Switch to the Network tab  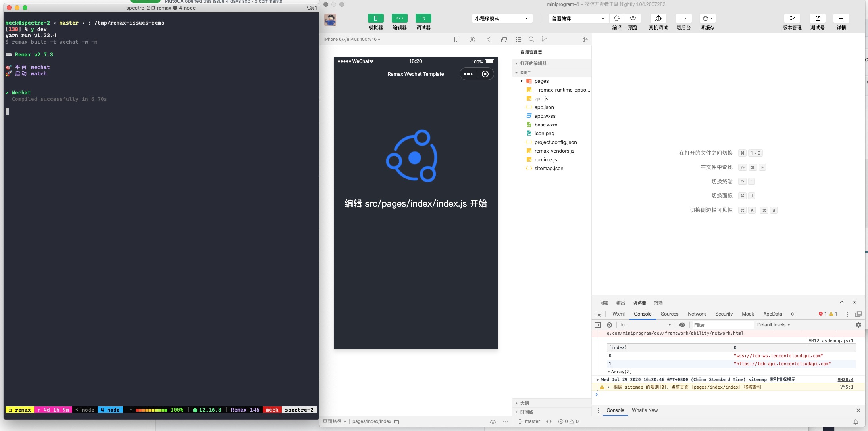[x=697, y=314]
